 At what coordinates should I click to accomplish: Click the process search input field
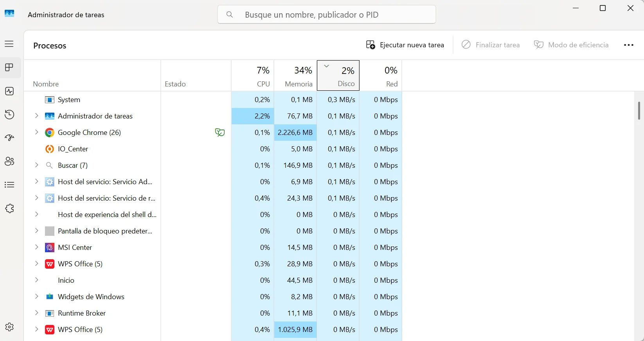tap(327, 14)
